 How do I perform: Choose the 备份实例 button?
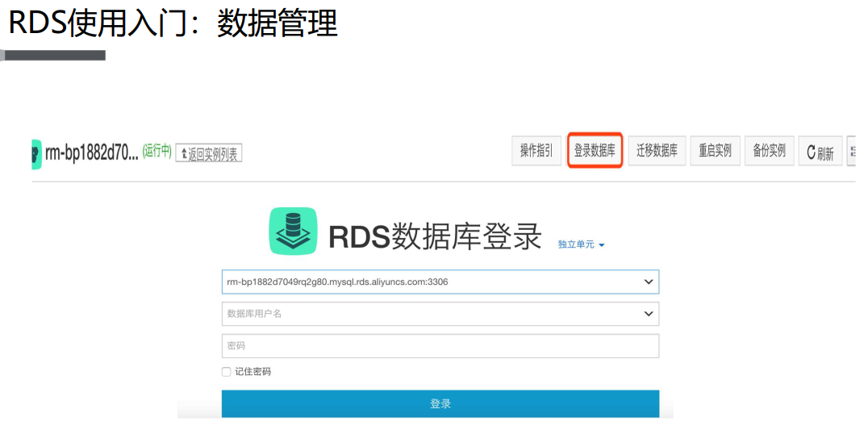click(x=770, y=151)
